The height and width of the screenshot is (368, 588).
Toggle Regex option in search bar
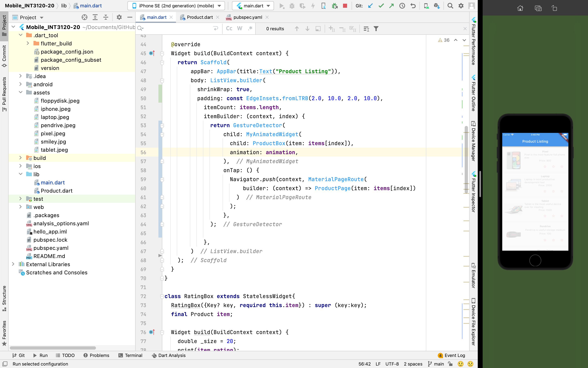point(250,28)
